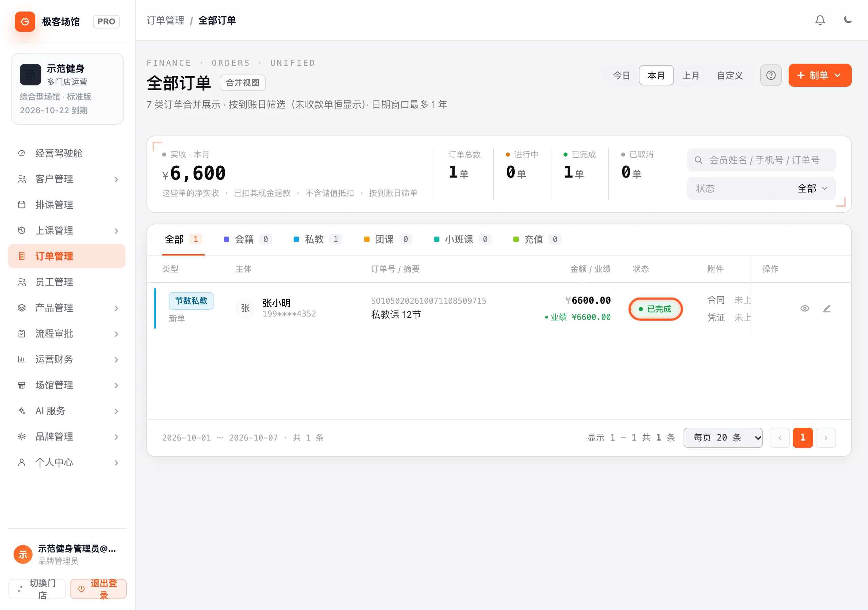Expand 流程审批 menu
This screenshot has height=610, width=868.
pyautogui.click(x=67, y=333)
